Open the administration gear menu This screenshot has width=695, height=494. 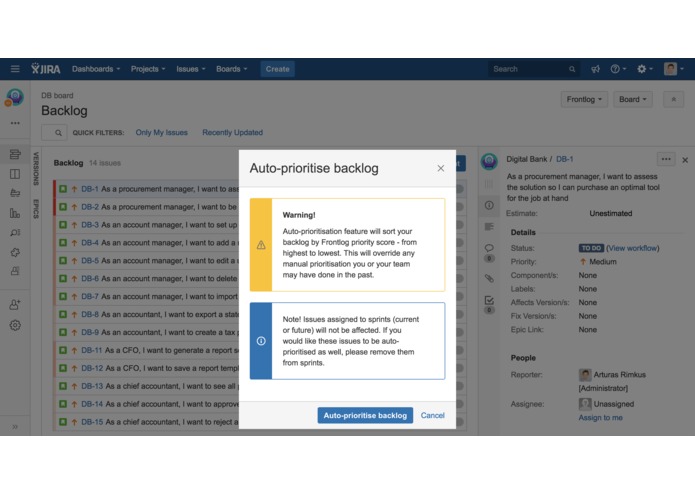click(644, 69)
